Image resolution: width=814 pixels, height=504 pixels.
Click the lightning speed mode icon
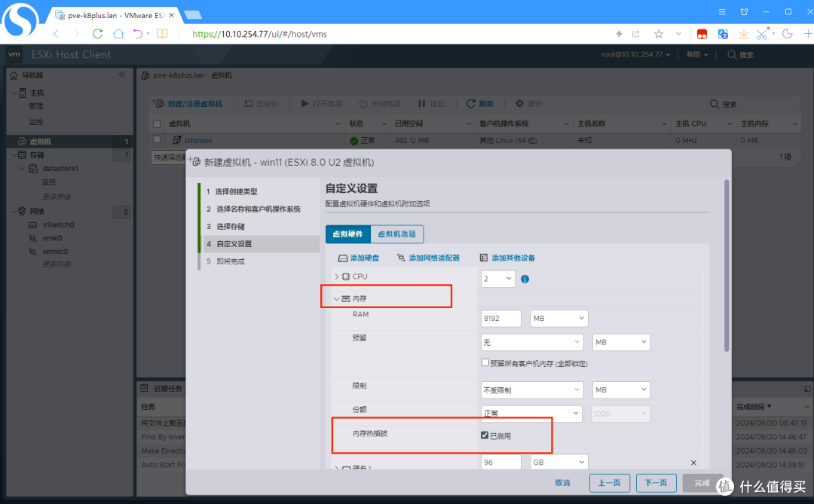[x=619, y=34]
